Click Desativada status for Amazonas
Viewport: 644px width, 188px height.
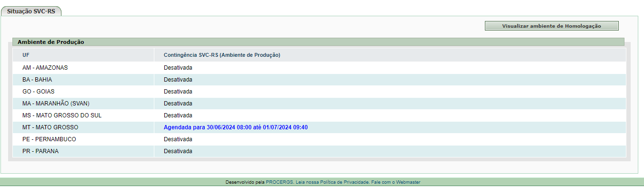(178, 68)
